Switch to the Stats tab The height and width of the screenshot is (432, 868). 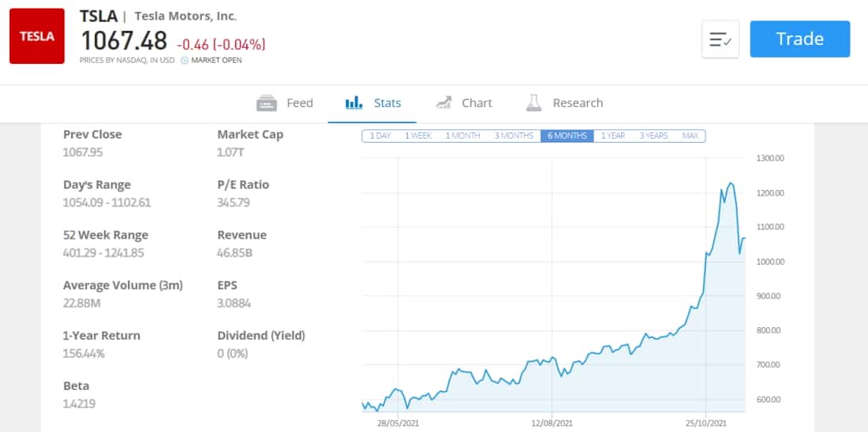tap(372, 103)
